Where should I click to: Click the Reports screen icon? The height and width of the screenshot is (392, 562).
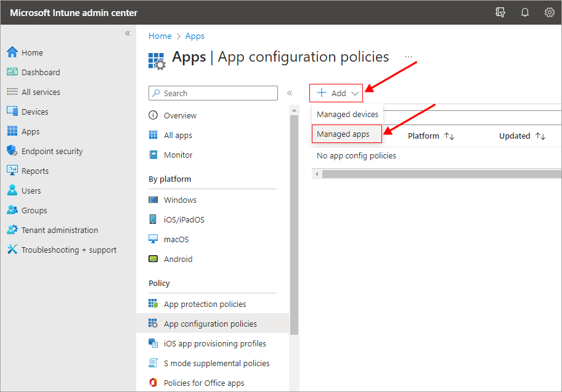coord(12,170)
